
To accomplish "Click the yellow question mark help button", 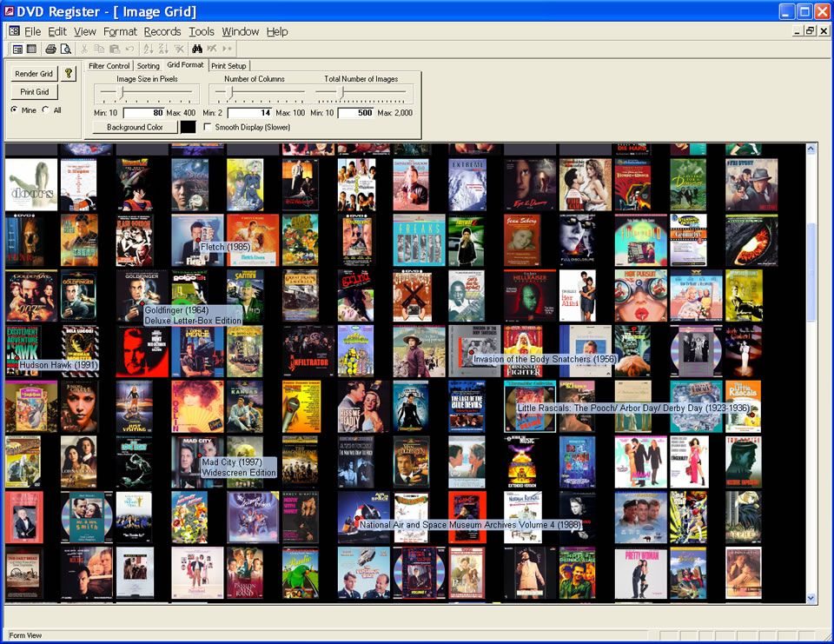I will [68, 74].
